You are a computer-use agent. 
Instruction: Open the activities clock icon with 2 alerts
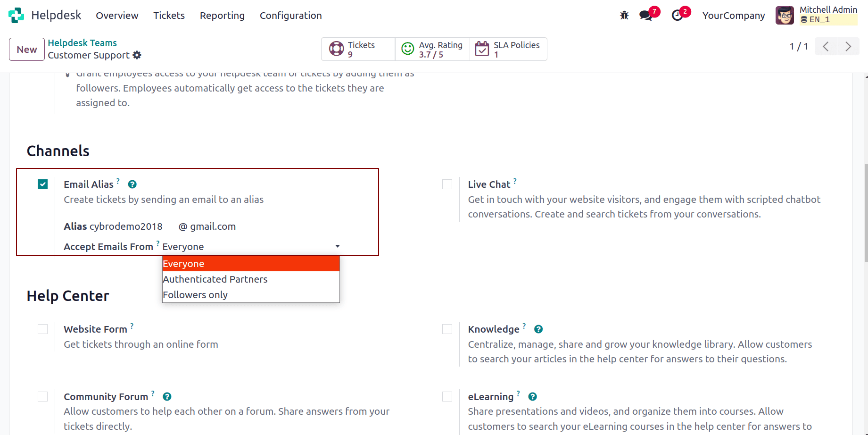(678, 15)
